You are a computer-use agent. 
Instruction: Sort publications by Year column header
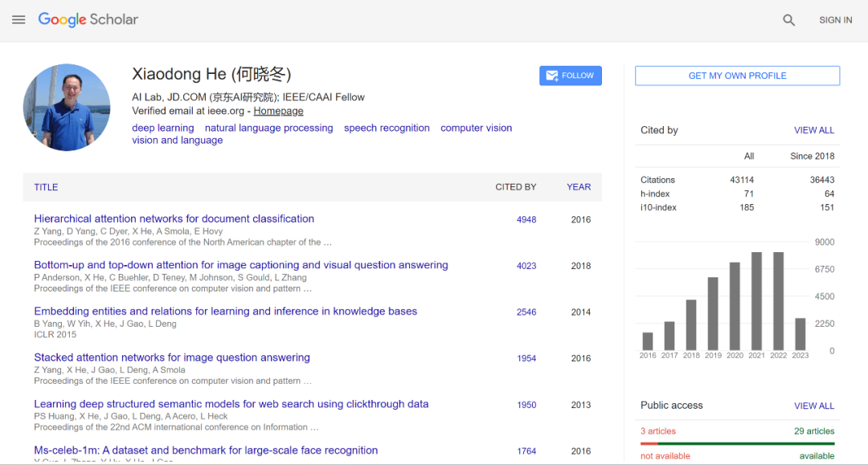pyautogui.click(x=579, y=187)
